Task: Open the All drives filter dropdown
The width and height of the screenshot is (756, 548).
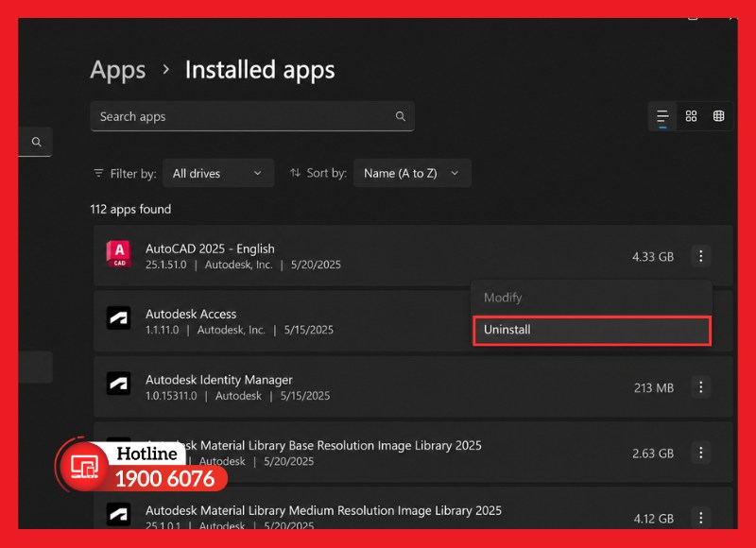Action: click(218, 173)
